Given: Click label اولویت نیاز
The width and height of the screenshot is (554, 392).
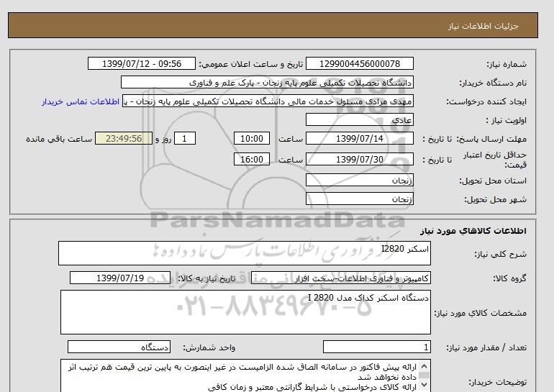Looking at the screenshot, I should click(x=507, y=120).
